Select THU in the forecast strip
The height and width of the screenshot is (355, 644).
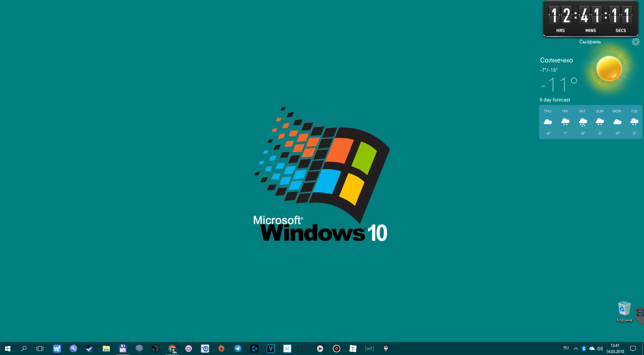(548, 122)
